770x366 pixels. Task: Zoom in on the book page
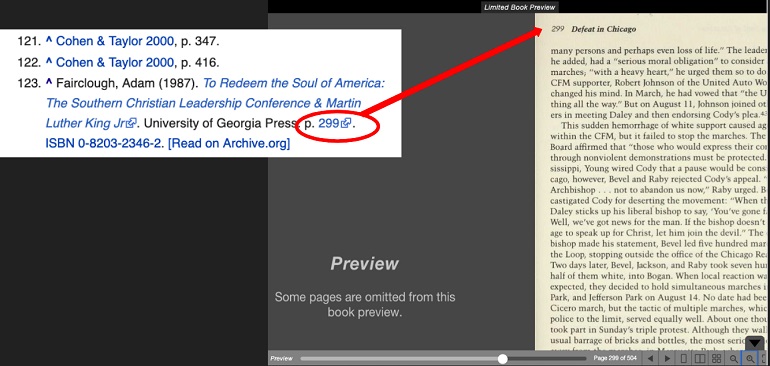tap(750, 359)
